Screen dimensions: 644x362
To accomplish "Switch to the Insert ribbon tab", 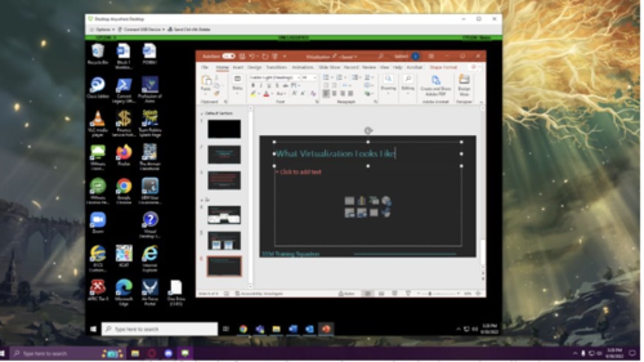I will tap(238, 67).
